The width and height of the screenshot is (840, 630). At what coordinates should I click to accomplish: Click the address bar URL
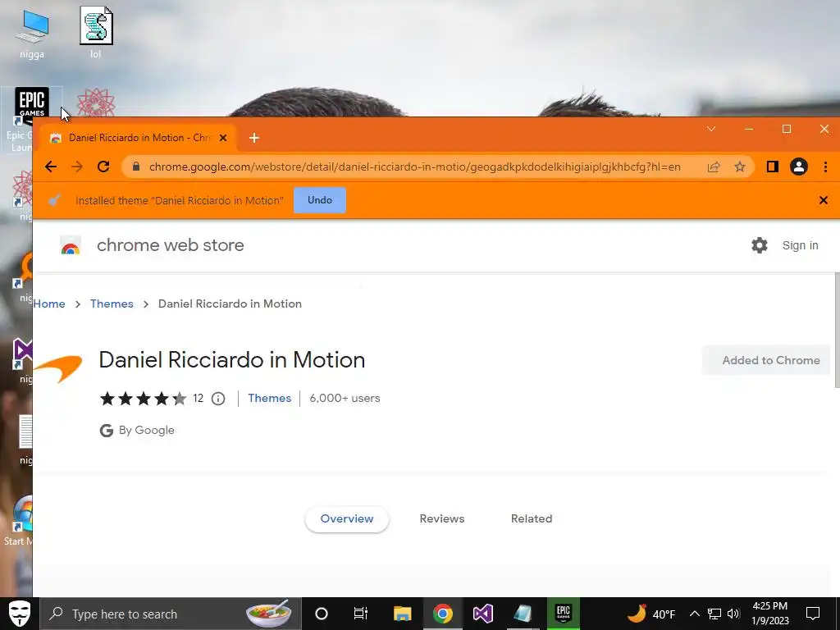click(x=414, y=167)
